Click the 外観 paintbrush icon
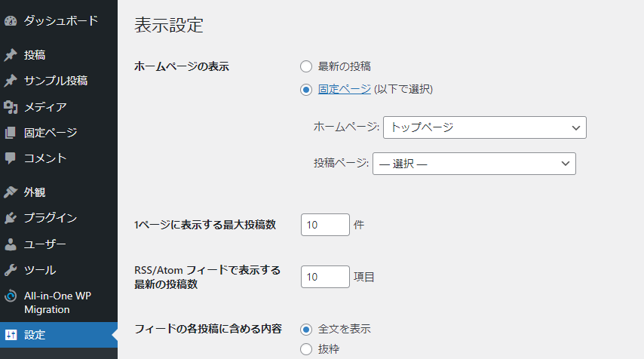This screenshot has height=359, width=644. click(11, 192)
